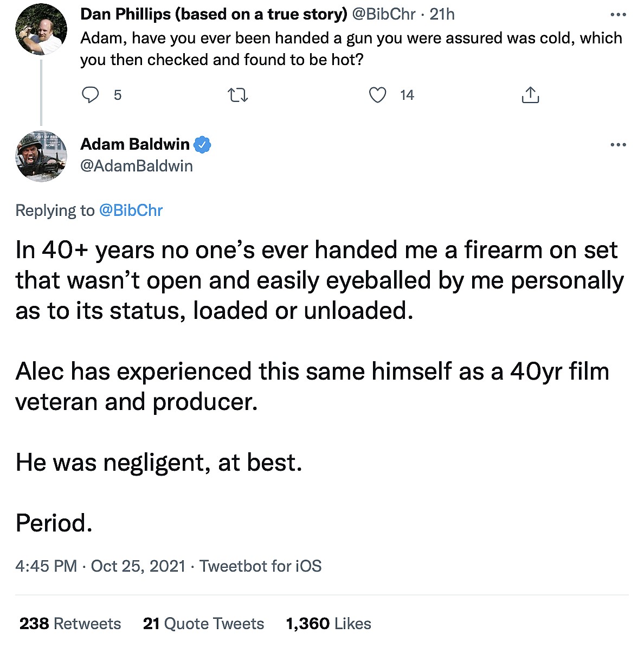Screen dimensions: 644x647
Task: Click Adam Baldwin's verified badge
Action: point(203,144)
